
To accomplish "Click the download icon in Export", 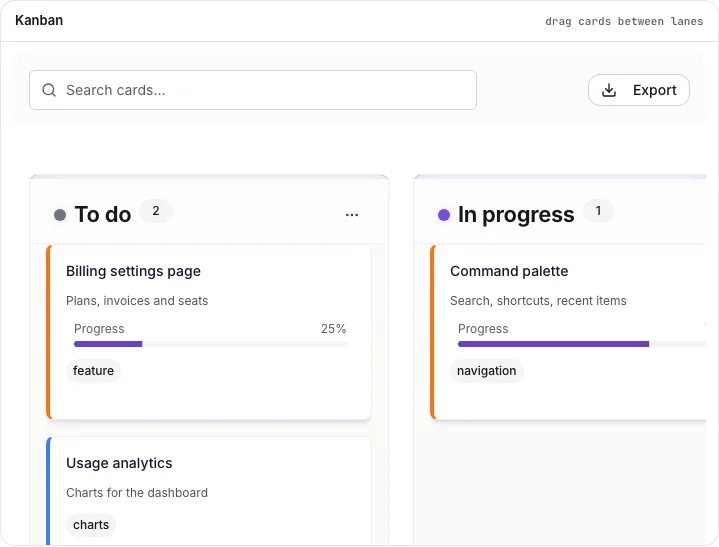I will 609,90.
